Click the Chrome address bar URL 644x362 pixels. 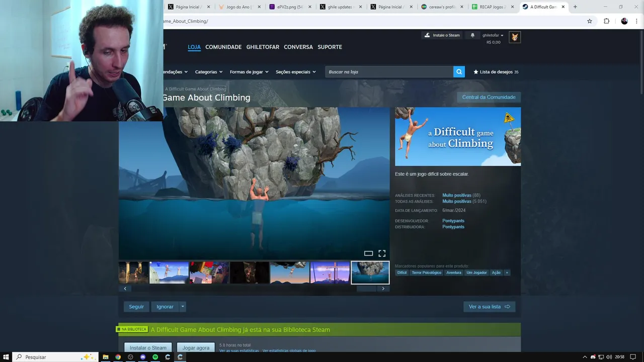tap(372, 21)
